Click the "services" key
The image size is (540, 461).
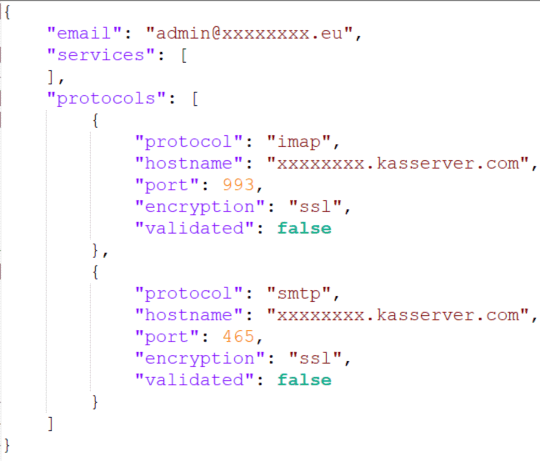coord(101,55)
